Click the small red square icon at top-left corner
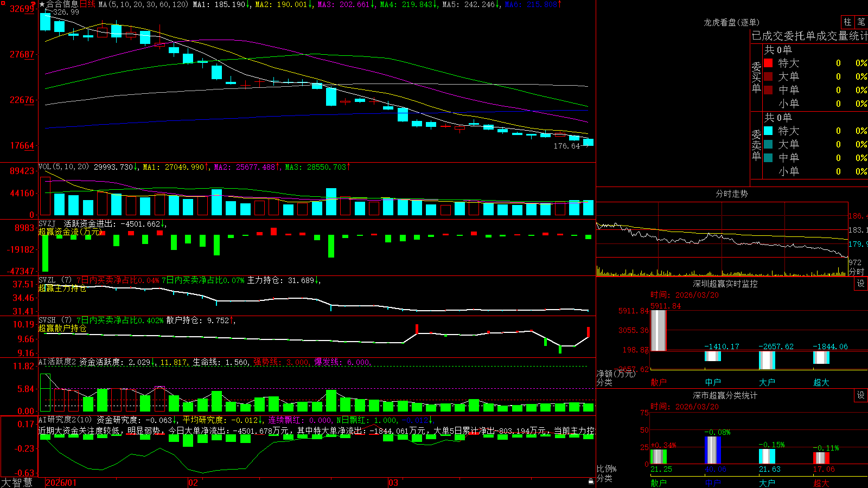868x488 pixels. coord(2,2)
